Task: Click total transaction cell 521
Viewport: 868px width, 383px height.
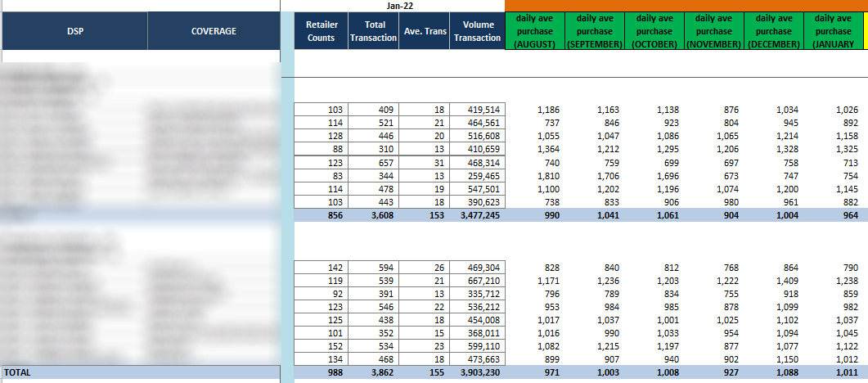Action: (373, 123)
